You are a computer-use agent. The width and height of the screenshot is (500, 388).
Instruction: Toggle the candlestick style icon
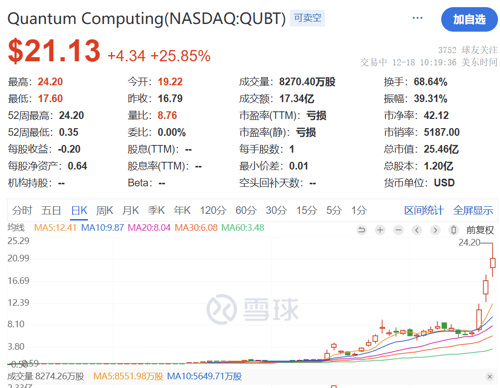(453, 230)
